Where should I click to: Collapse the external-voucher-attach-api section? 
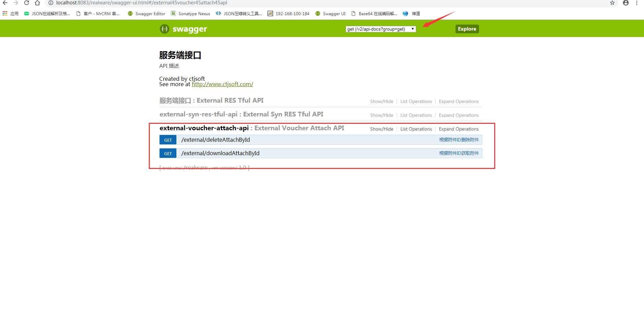coord(252,128)
